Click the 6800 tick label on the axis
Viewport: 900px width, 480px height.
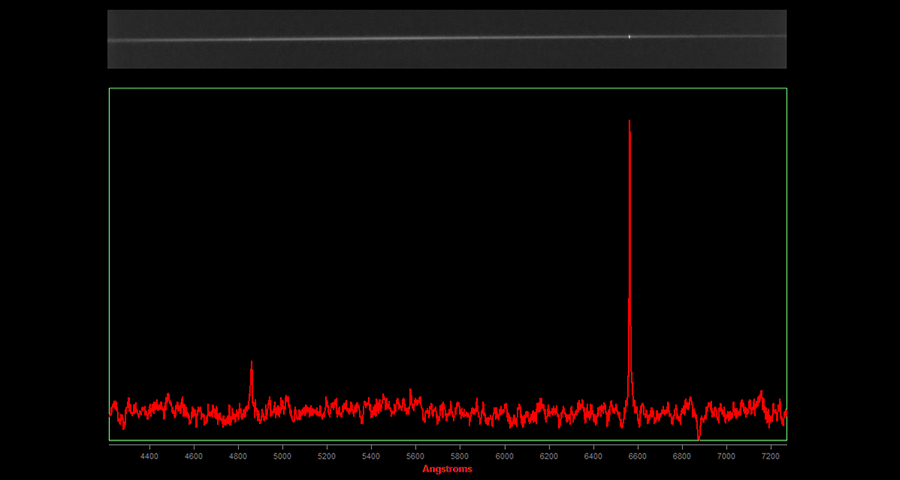682,456
